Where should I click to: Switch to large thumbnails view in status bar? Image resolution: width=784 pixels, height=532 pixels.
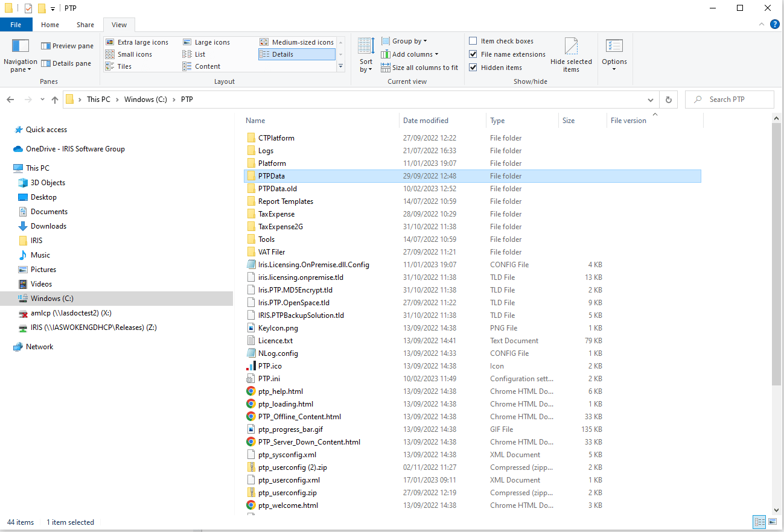pos(773,522)
